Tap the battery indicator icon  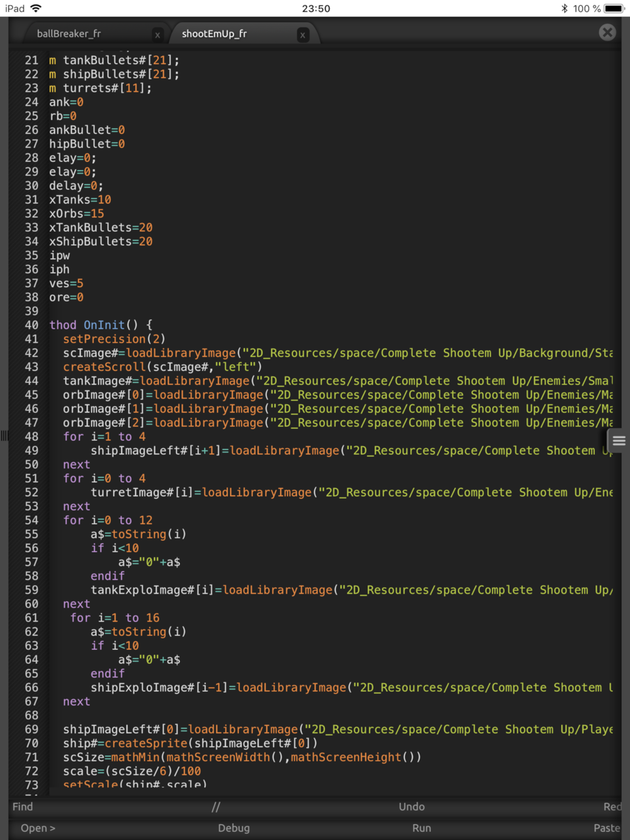pyautogui.click(x=614, y=8)
